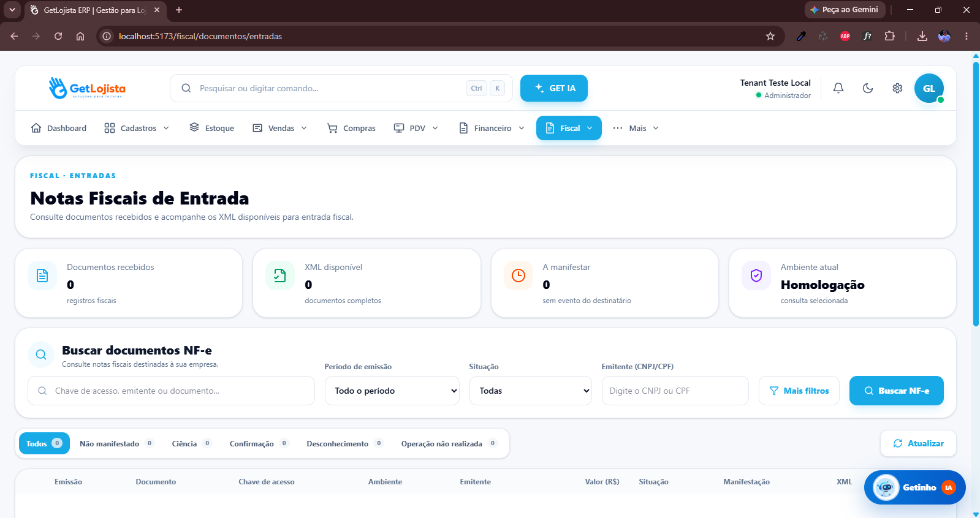Open the notifications bell
The width and height of the screenshot is (980, 518).
(838, 88)
